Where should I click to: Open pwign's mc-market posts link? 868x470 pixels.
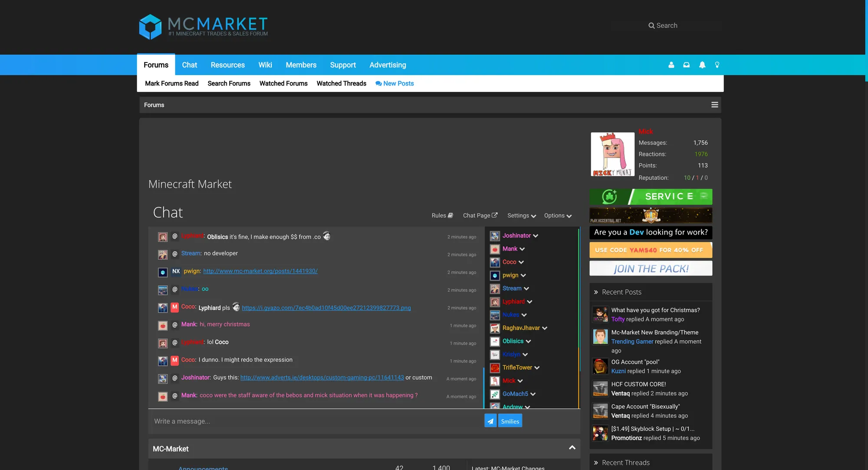[260, 271]
